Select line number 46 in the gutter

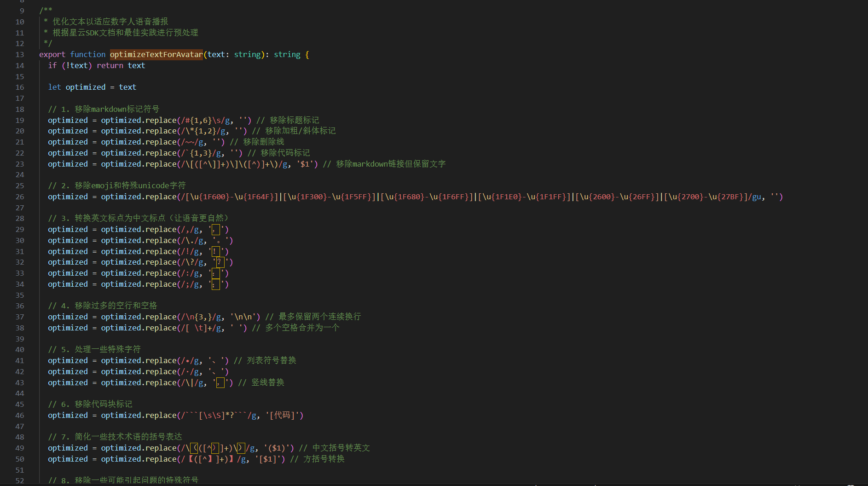20,415
